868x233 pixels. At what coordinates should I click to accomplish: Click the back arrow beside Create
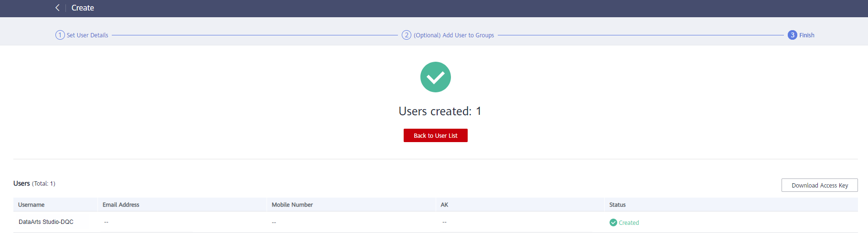pos(57,8)
